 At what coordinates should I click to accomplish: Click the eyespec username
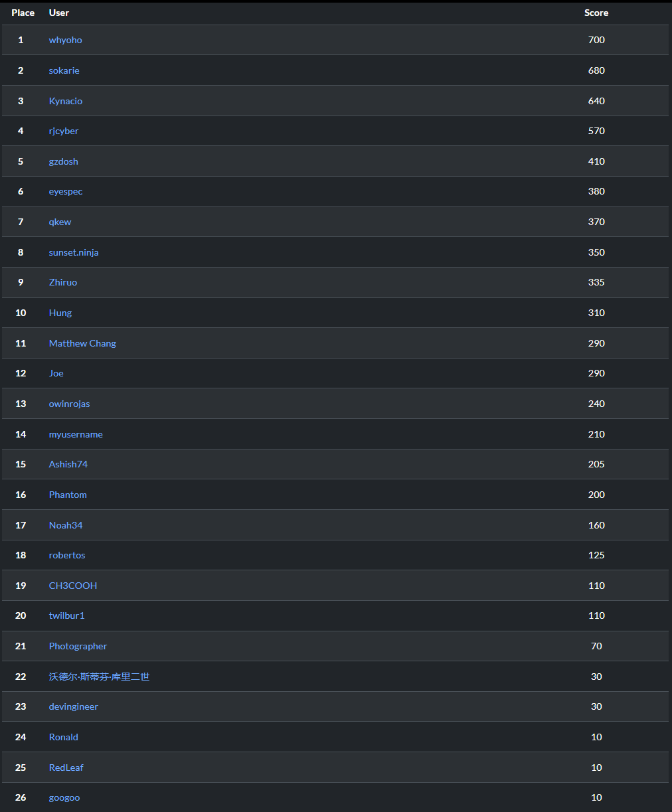point(66,191)
